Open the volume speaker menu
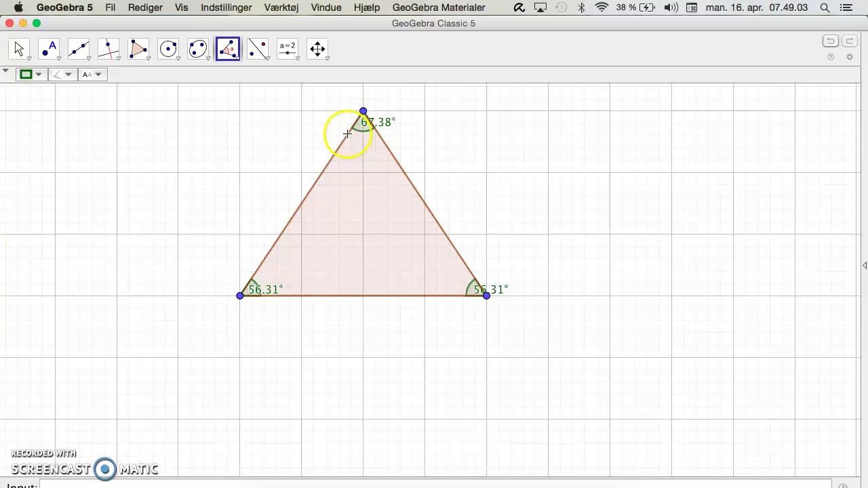The height and width of the screenshot is (488, 868). [671, 7]
